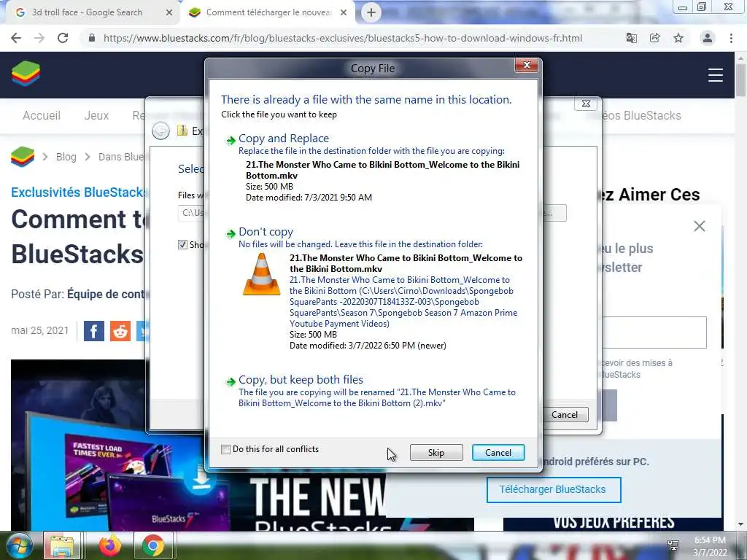747x560 pixels.
Task: Click VLC cone icon of existing file
Action: pos(262,274)
